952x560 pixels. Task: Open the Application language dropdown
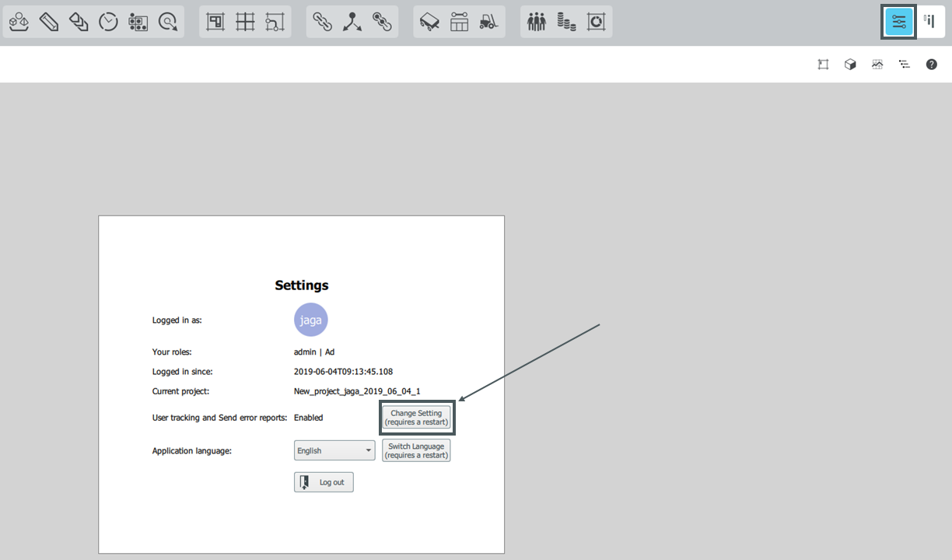click(334, 450)
